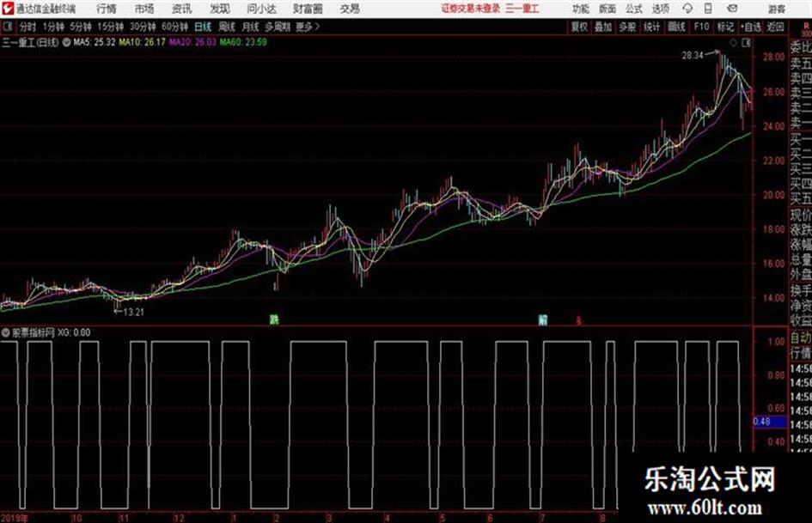Screen dimensions: 812x523
Task: Open the F10 company info button
Action: (701, 27)
